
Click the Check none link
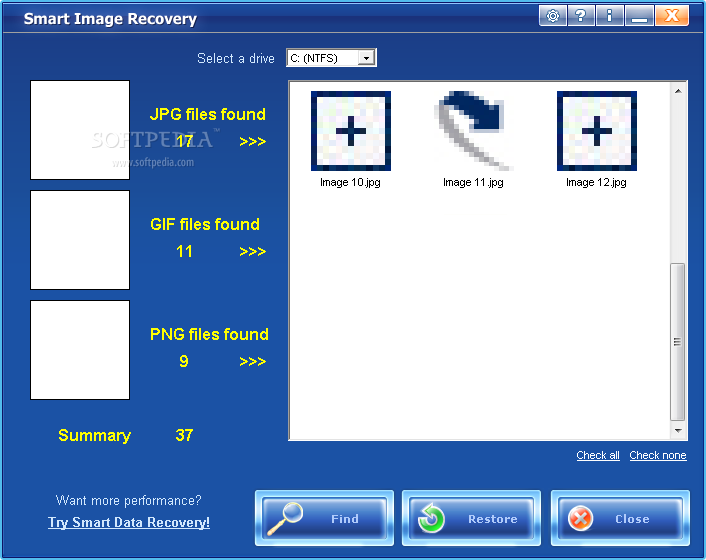click(x=658, y=456)
